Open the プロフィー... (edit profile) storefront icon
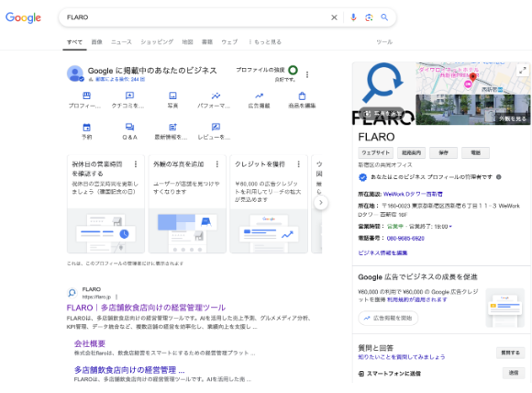The image size is (532, 393). 86,95
